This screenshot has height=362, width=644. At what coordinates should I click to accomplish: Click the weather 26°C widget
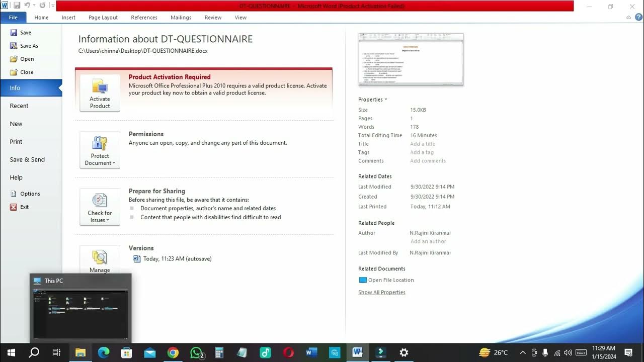click(x=494, y=352)
